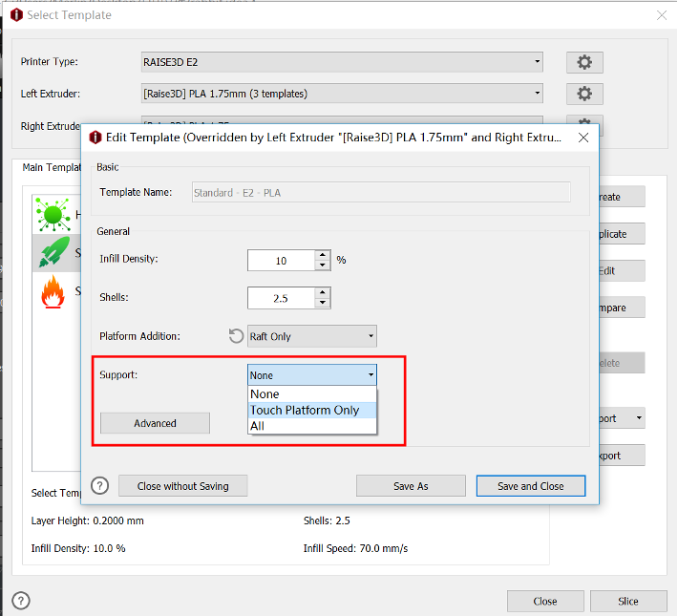Select the red flame template icon

point(53,291)
